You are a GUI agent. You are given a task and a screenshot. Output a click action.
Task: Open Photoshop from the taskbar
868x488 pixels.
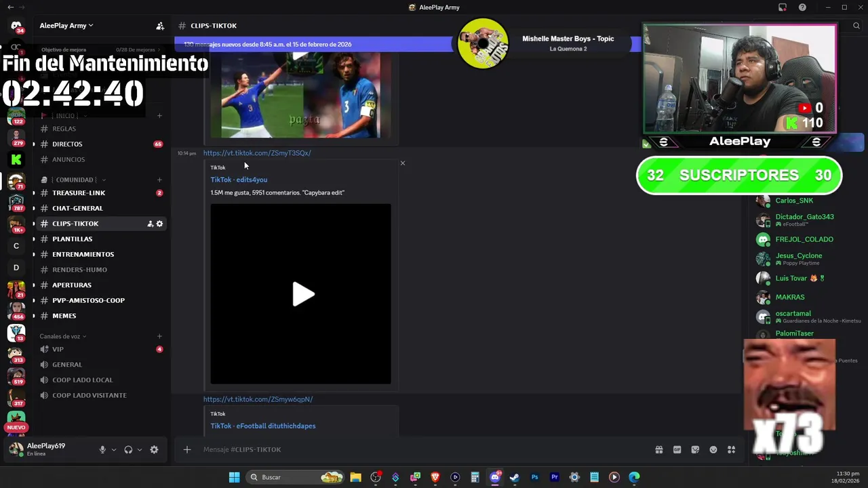point(534,477)
